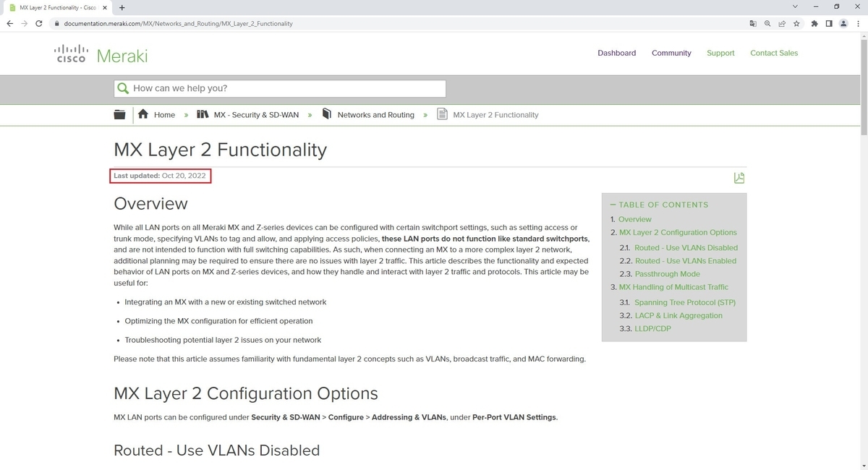Follow the Spanning Tree Protocol (STP) link
868x470 pixels.
point(684,302)
